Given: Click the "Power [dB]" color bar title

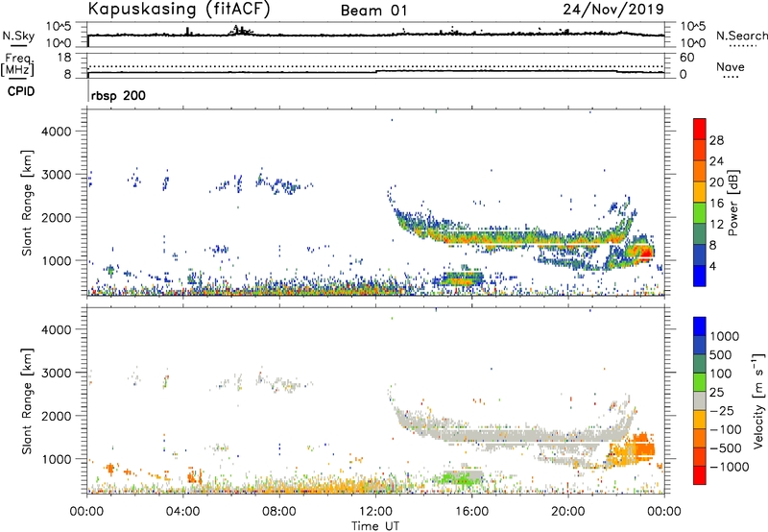Looking at the screenshot, I should (x=732, y=203).
